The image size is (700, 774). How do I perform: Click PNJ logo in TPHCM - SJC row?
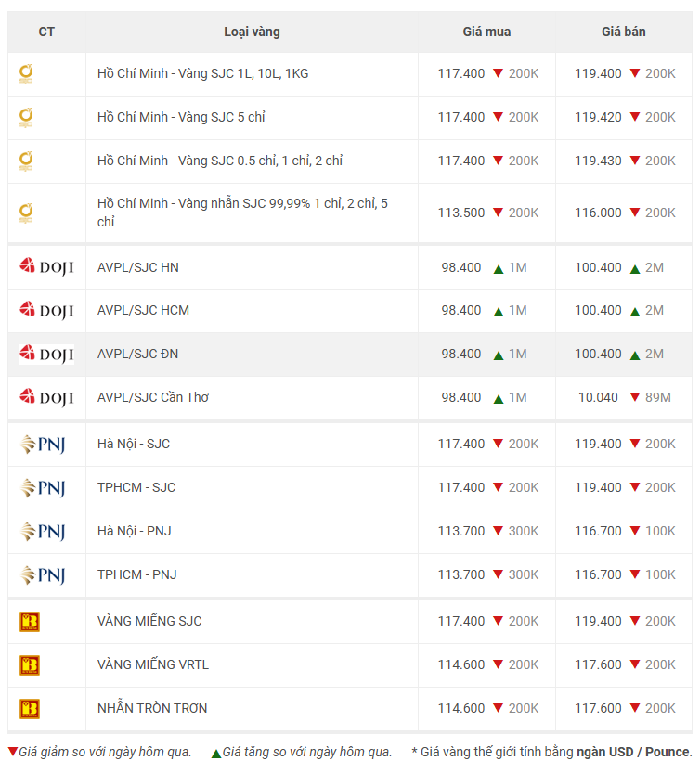(x=43, y=488)
